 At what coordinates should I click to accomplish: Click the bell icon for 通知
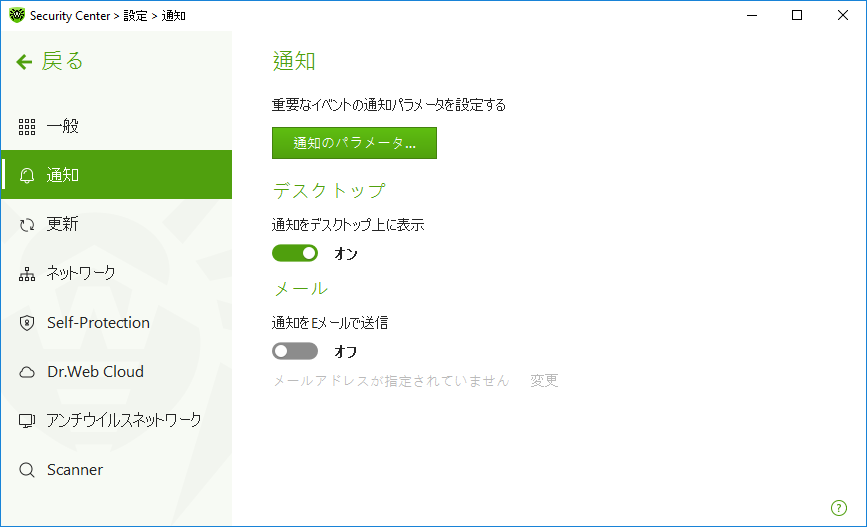click(x=27, y=175)
